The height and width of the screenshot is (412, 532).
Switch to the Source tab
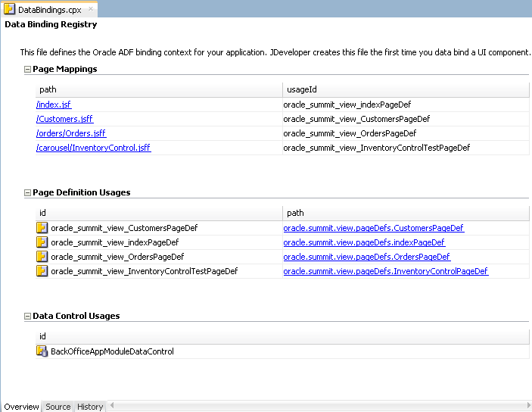tap(58, 407)
